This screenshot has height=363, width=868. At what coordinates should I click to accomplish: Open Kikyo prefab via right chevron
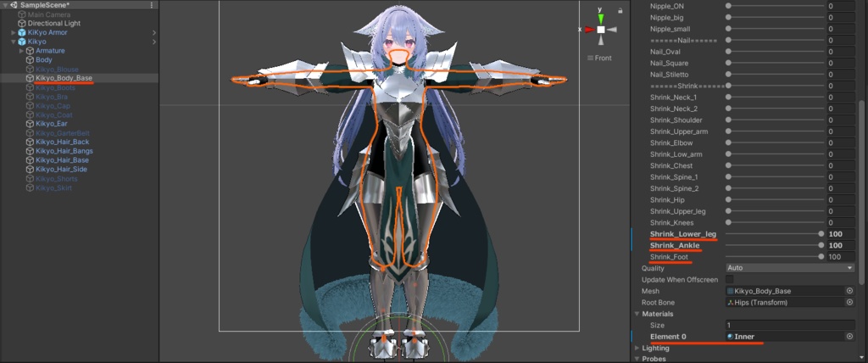point(154,42)
